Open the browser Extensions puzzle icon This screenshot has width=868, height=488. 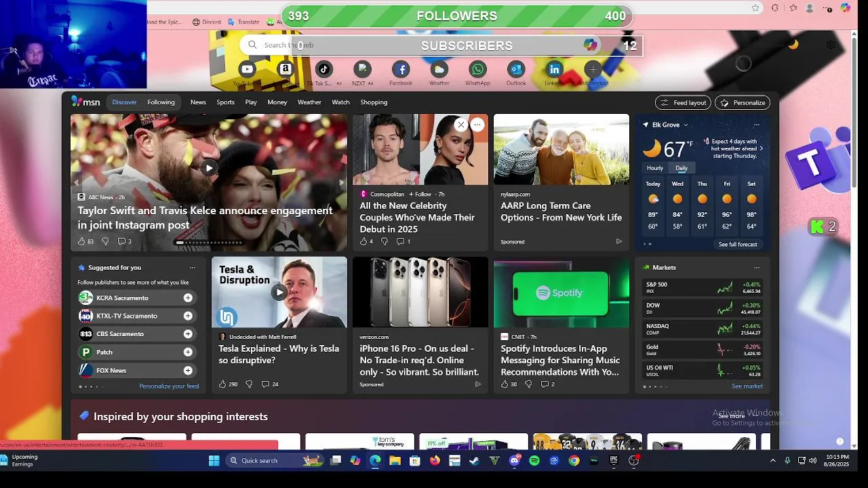[x=775, y=8]
